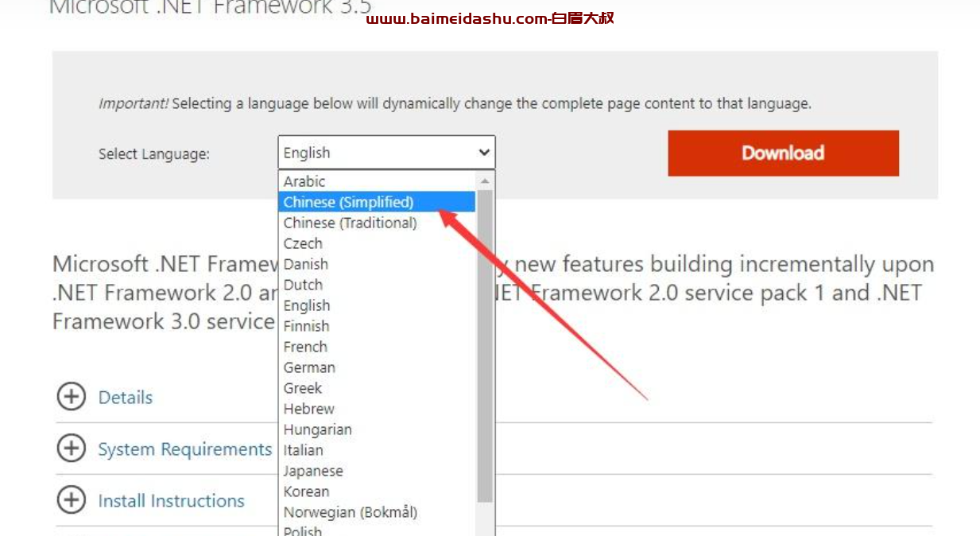
Task: Pick Hebrew from the language options
Action: [378, 409]
